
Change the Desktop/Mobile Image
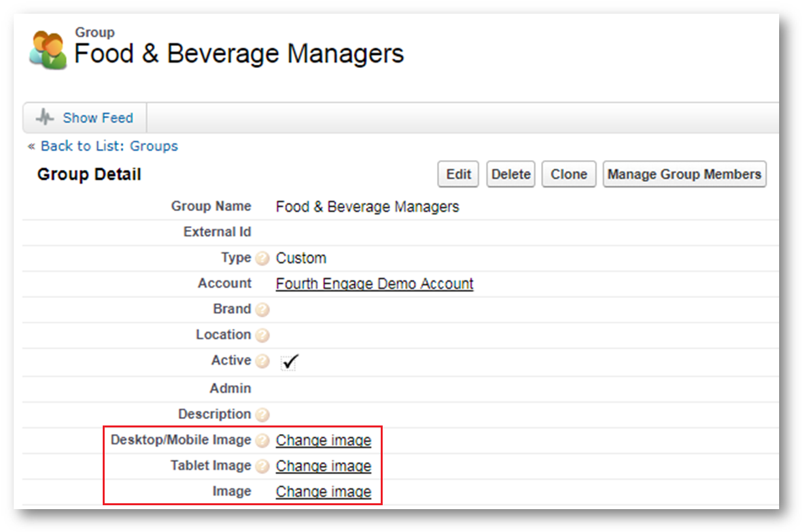[323, 441]
